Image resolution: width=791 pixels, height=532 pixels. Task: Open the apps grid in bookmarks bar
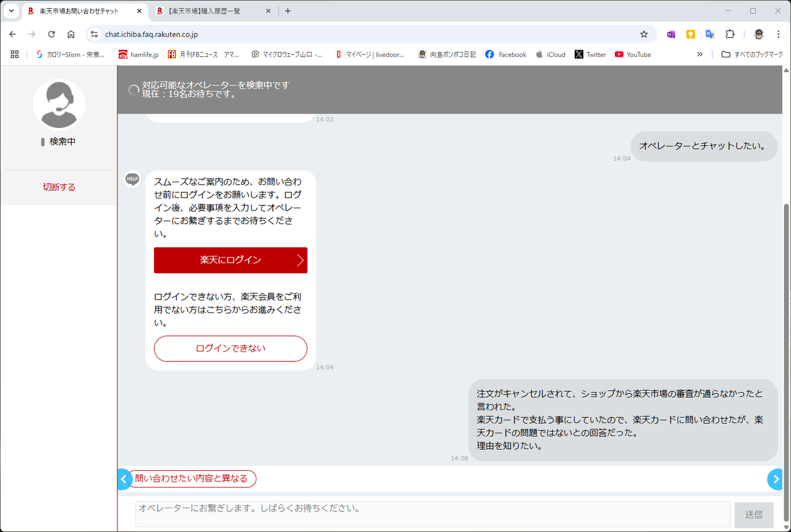15,54
